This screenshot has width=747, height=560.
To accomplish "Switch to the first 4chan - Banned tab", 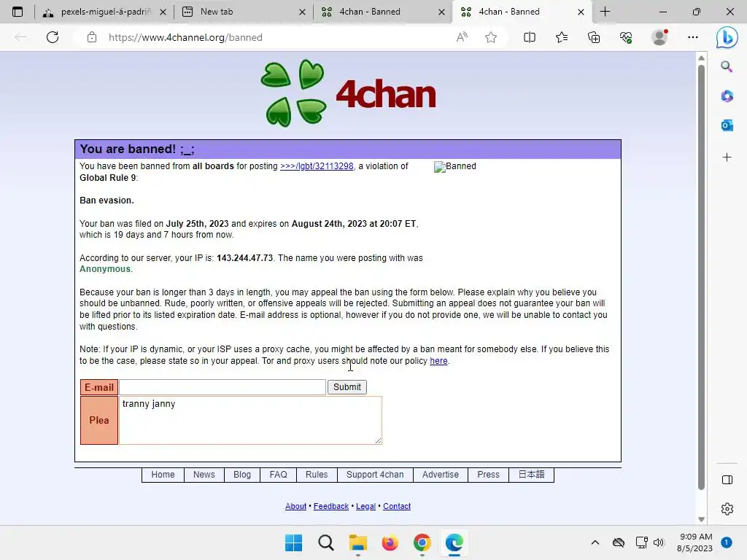I will click(x=381, y=12).
